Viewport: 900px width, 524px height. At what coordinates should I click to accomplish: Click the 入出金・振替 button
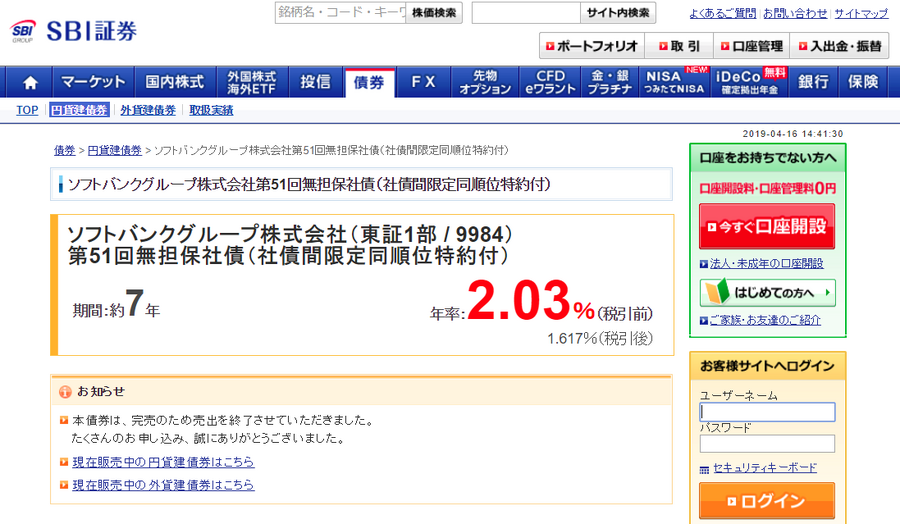tap(840, 46)
